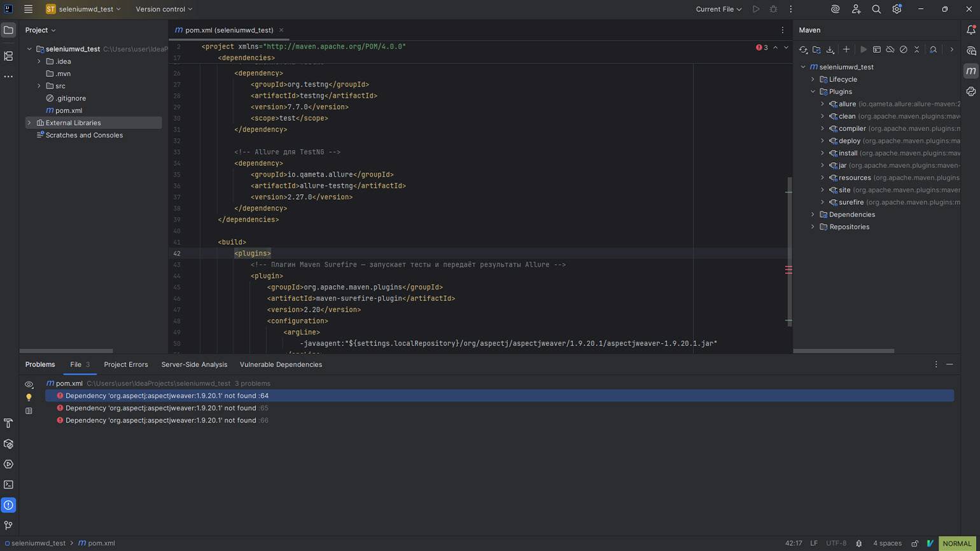
Task: Toggle Skip Tests mode in Maven
Action: pos(904,49)
